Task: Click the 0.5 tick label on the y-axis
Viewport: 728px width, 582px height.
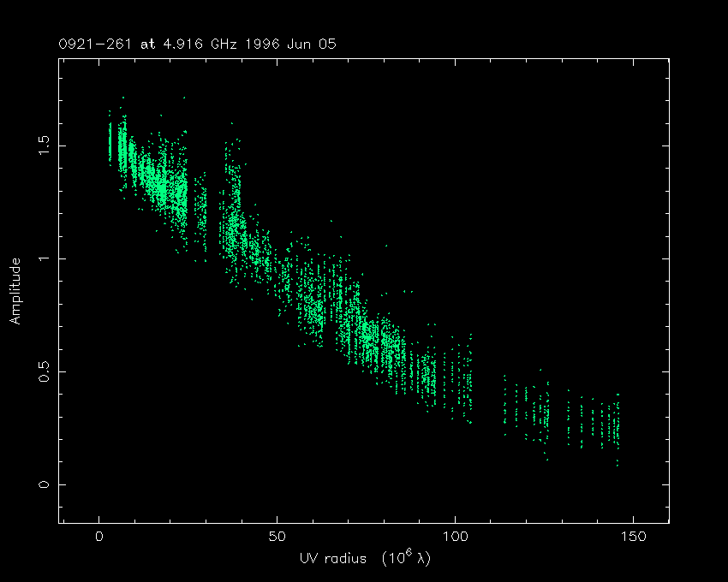Action: pyautogui.click(x=40, y=371)
